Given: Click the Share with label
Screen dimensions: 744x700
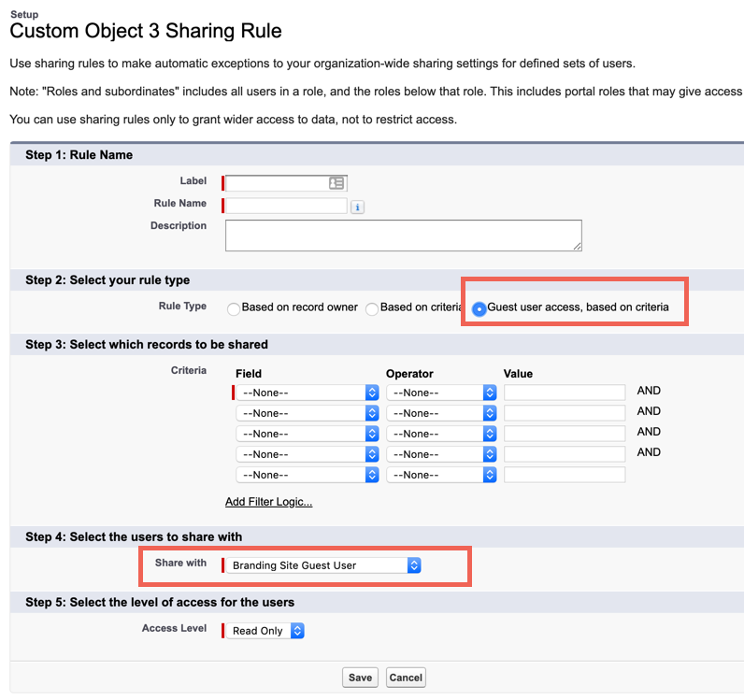Looking at the screenshot, I should pyautogui.click(x=180, y=563).
